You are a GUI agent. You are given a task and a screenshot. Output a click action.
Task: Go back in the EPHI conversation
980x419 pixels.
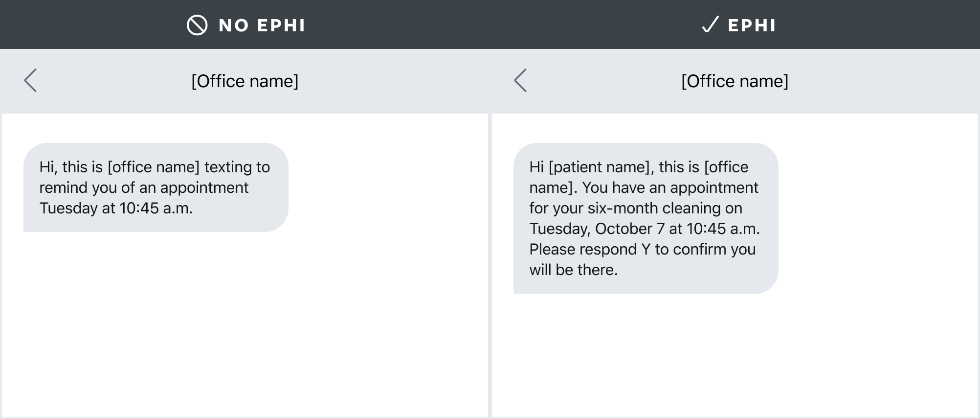pyautogui.click(x=521, y=80)
